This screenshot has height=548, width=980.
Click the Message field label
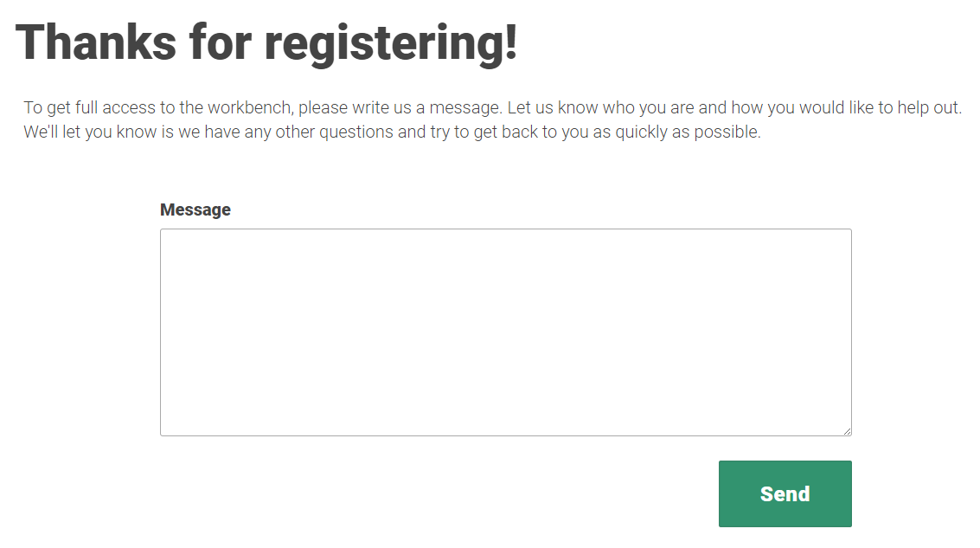coord(195,210)
